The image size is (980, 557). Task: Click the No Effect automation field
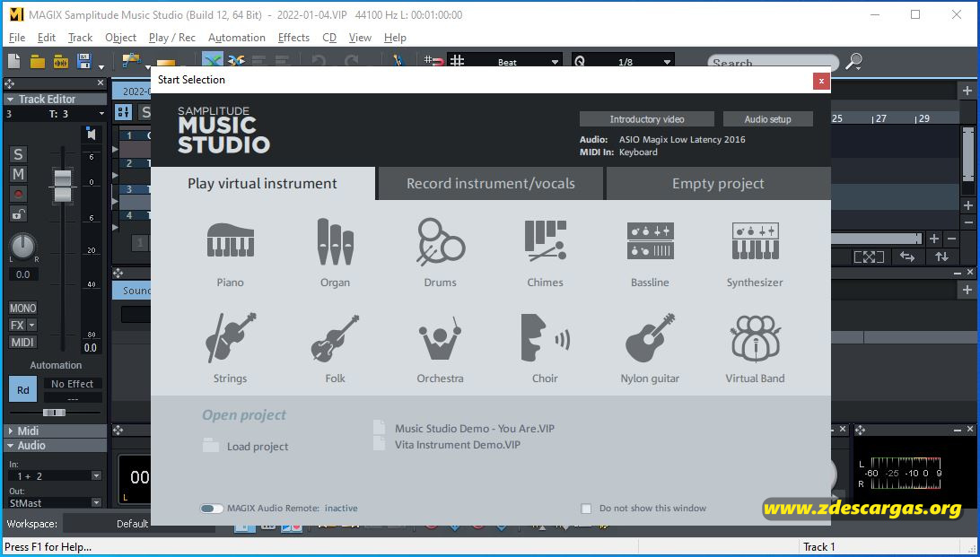coord(73,384)
